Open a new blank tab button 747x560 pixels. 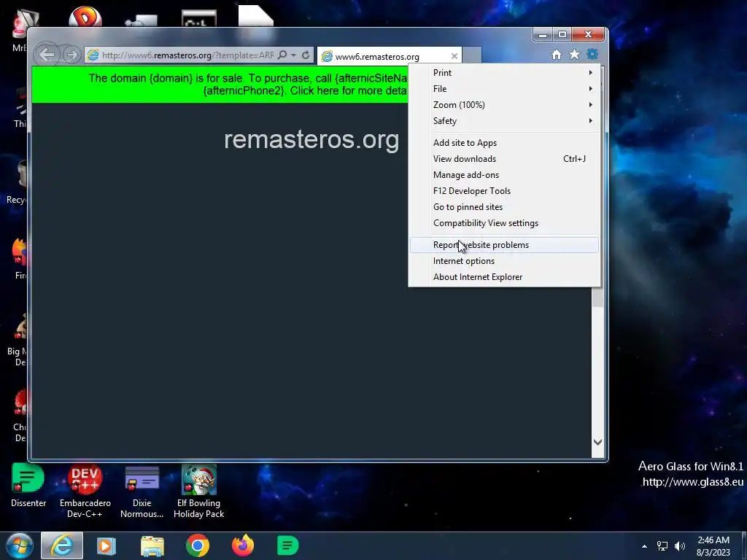click(472, 55)
